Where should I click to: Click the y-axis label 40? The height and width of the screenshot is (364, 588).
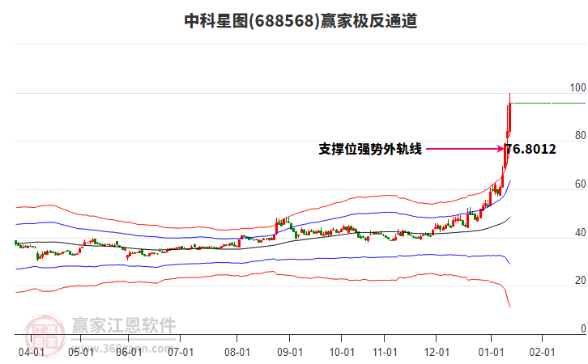point(580,233)
